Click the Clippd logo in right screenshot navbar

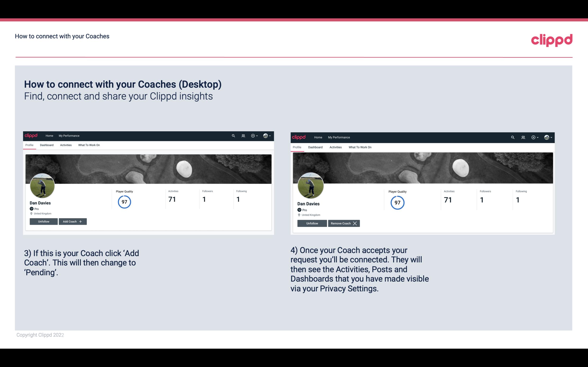tap(299, 137)
